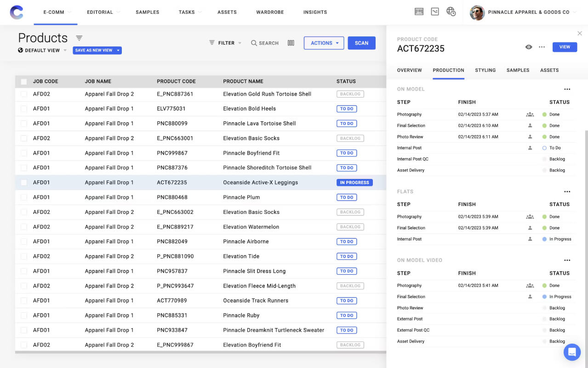Click the blue Scan button

pos(361,43)
